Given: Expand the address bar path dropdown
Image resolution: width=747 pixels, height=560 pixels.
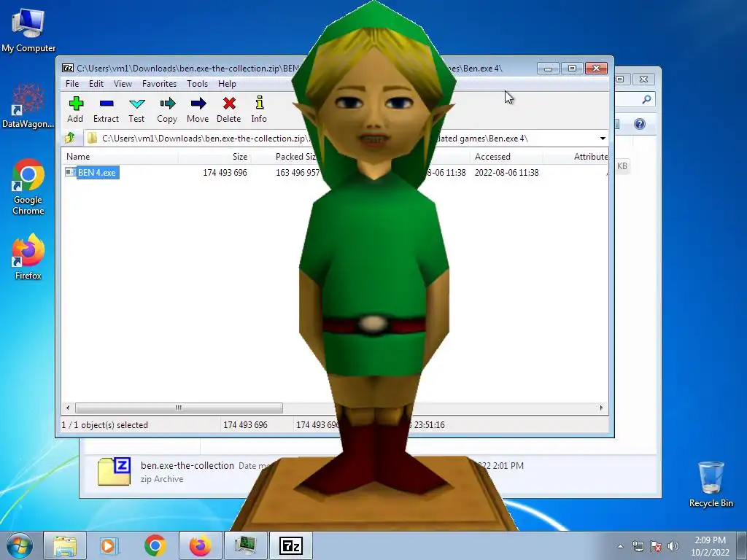Looking at the screenshot, I should click(x=603, y=139).
